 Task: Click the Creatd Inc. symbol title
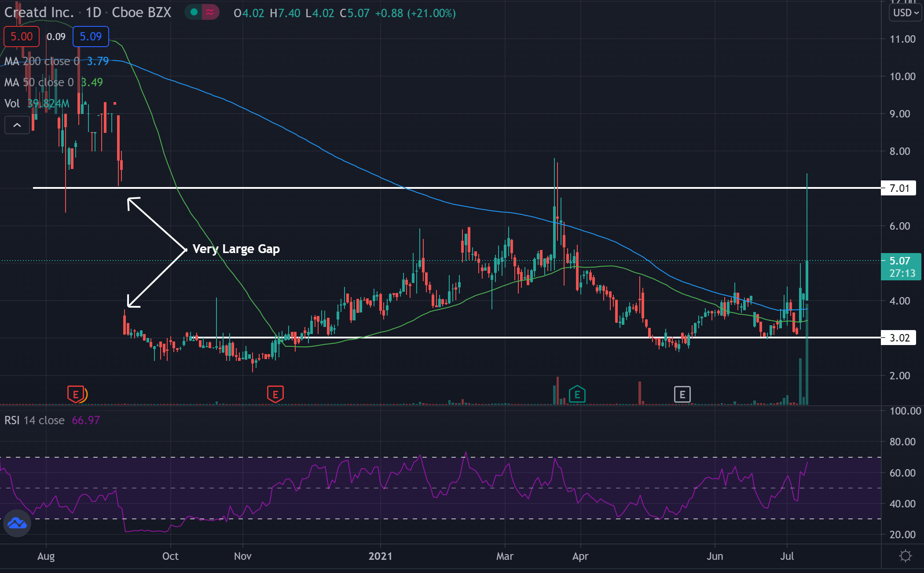(39, 12)
